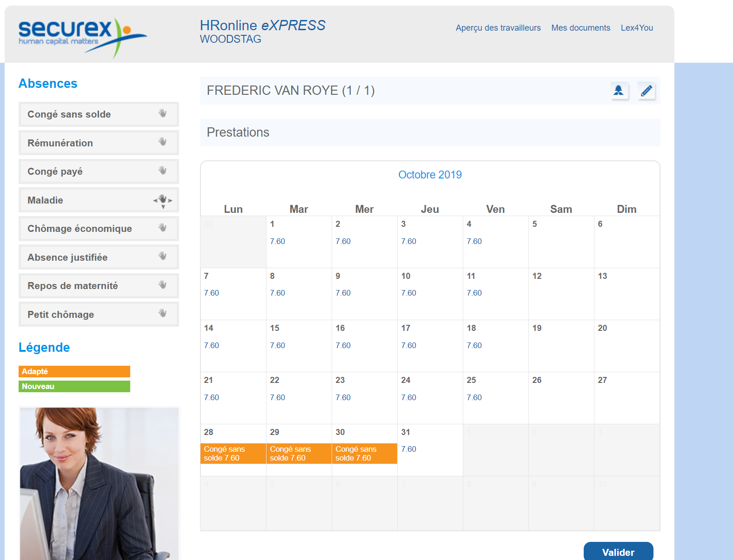Click the hand icon on Petit chômage

(x=162, y=314)
